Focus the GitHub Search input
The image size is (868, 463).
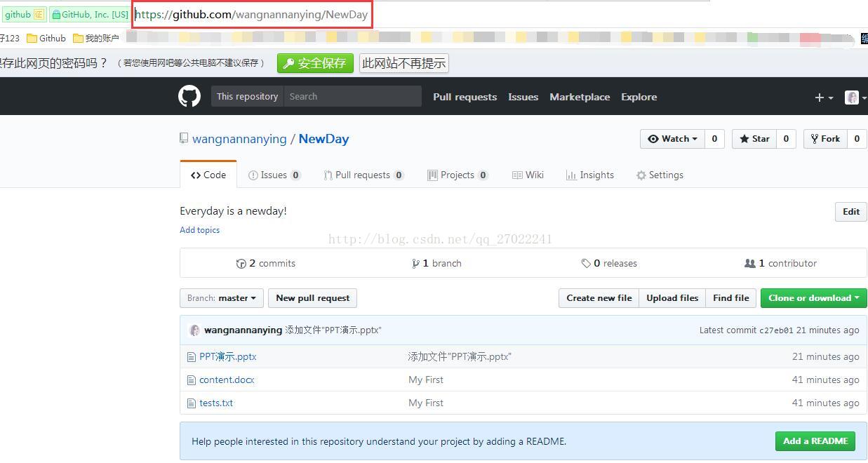tap(352, 97)
